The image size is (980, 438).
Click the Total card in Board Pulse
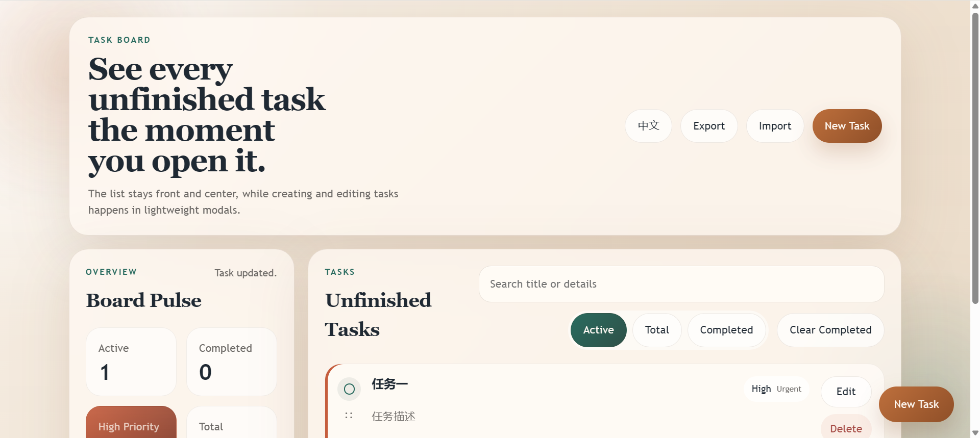tap(232, 422)
